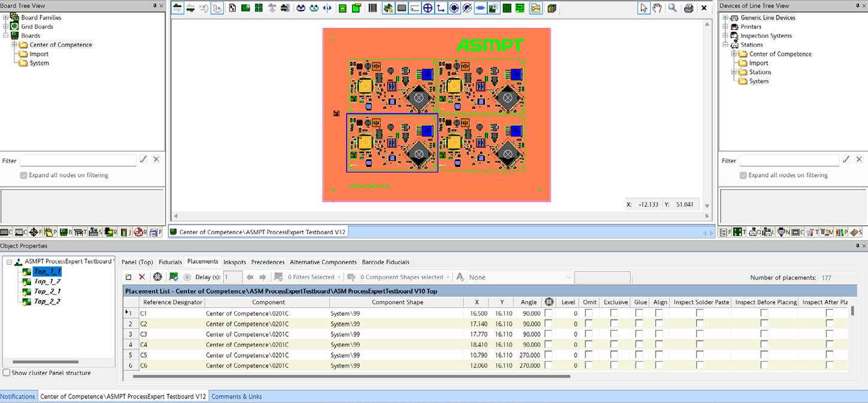
Task: Open the Notifications bottom tab
Action: pos(18,396)
